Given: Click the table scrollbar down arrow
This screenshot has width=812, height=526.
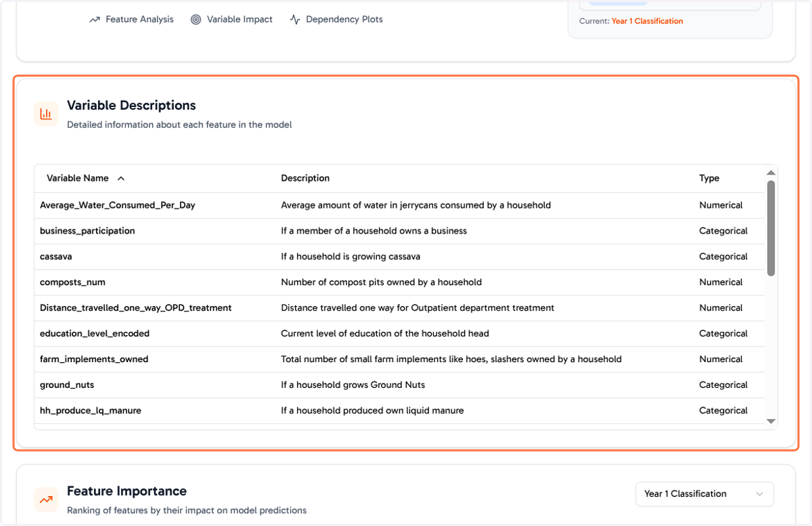Looking at the screenshot, I should 770,421.
